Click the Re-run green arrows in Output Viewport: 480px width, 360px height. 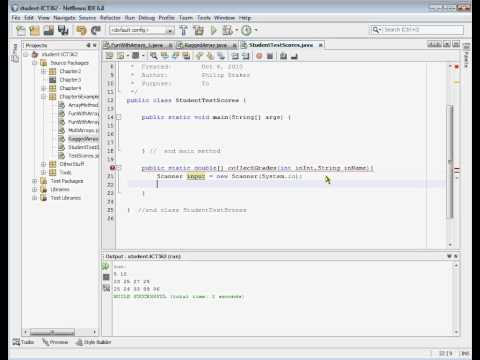(x=106, y=266)
